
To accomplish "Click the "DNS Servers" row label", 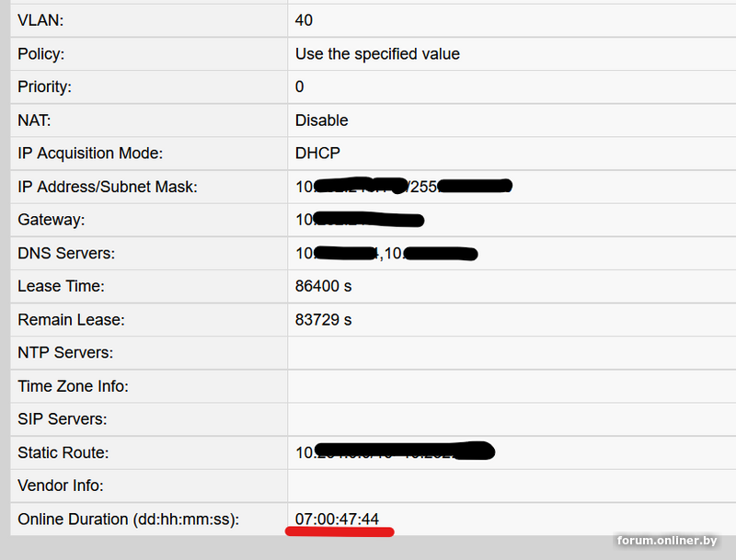I will pyautogui.click(x=65, y=253).
